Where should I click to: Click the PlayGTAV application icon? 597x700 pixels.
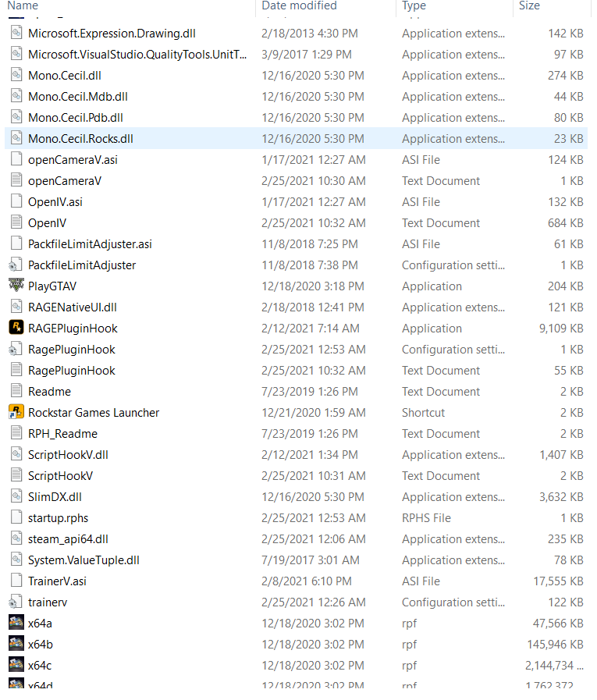pos(16,286)
